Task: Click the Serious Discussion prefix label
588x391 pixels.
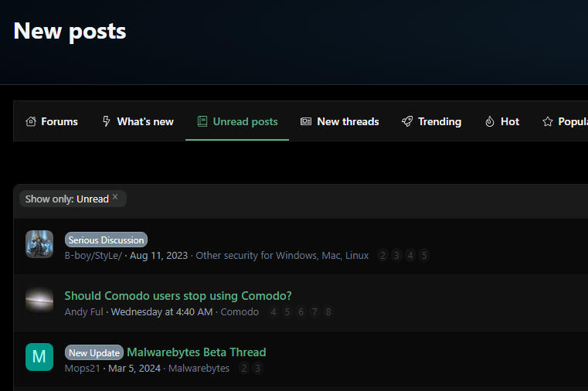Action: click(x=106, y=240)
